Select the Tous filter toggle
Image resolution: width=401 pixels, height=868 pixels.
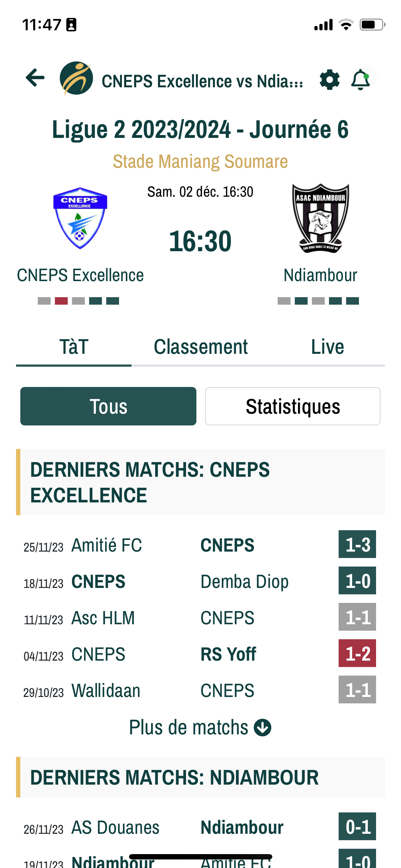click(108, 406)
